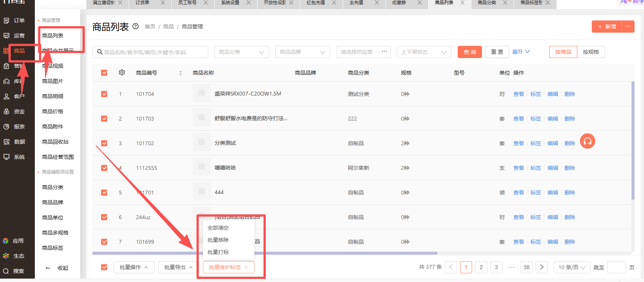Image resolution: width=644 pixels, height=282 pixels.
Task: Close the 商品分类 tab
Action: (x=505, y=3)
